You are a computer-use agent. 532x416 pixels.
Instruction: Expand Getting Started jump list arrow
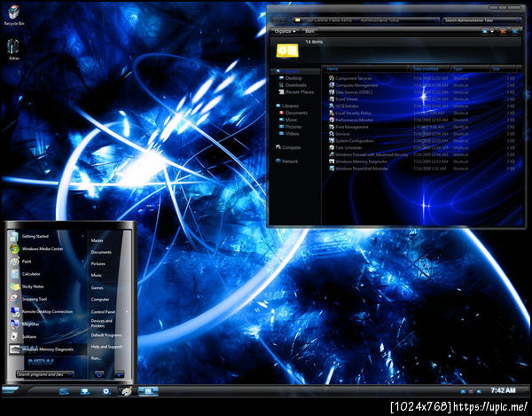coord(82,236)
